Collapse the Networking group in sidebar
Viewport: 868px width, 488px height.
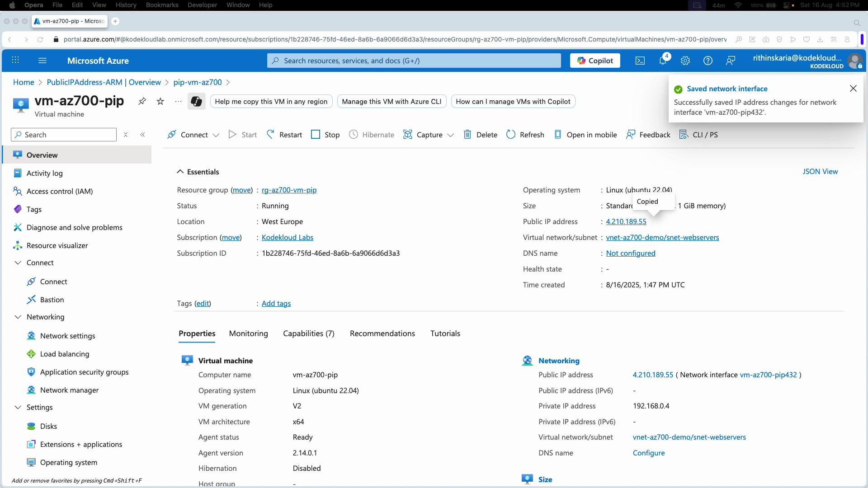[18, 317]
